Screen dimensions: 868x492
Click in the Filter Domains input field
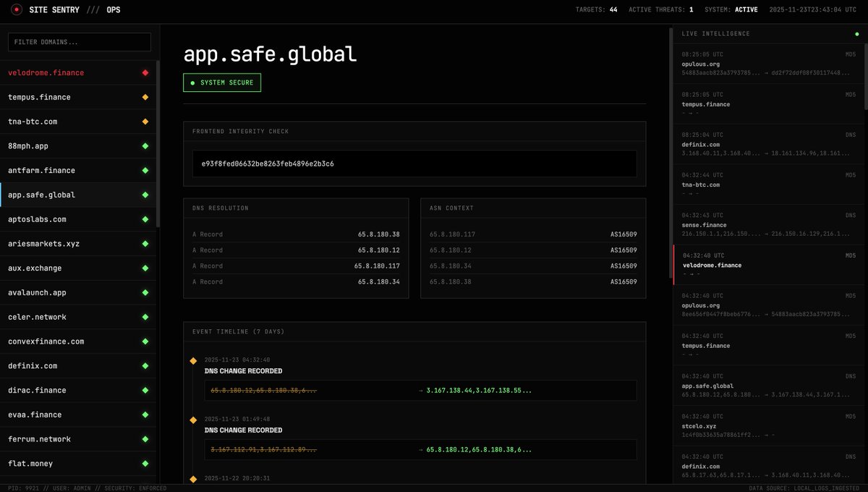pos(80,42)
